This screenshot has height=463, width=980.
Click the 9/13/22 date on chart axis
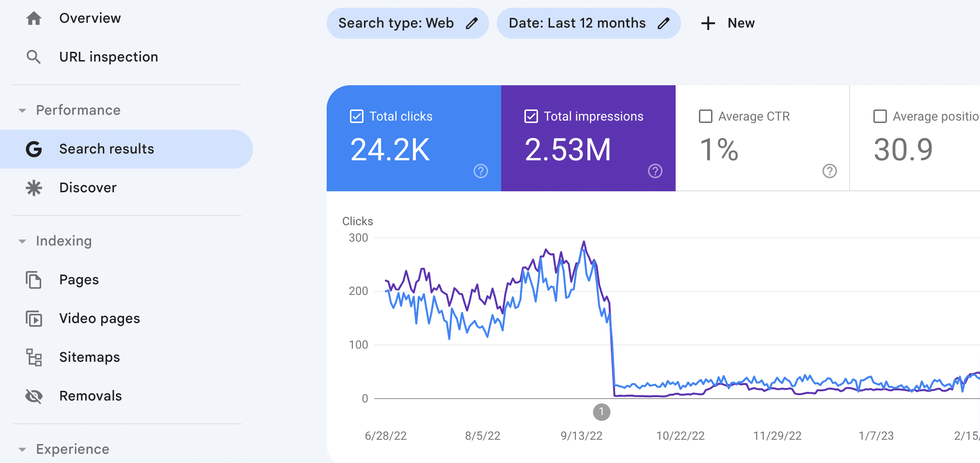[582, 436]
